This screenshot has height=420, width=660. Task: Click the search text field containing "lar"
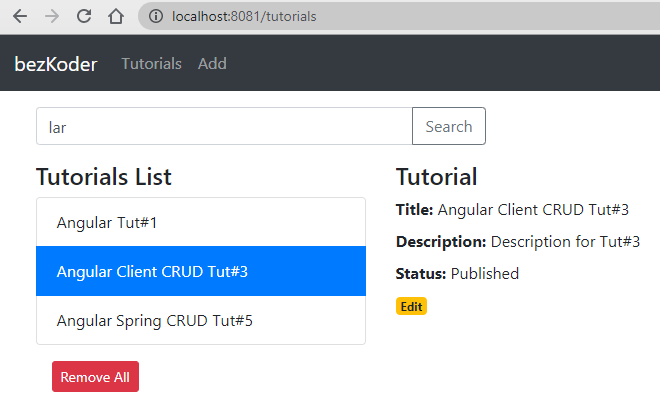click(224, 126)
